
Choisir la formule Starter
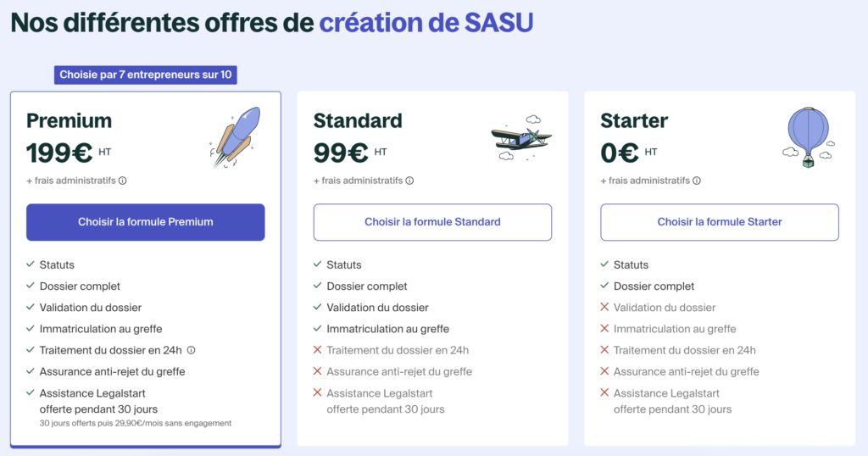[720, 222]
